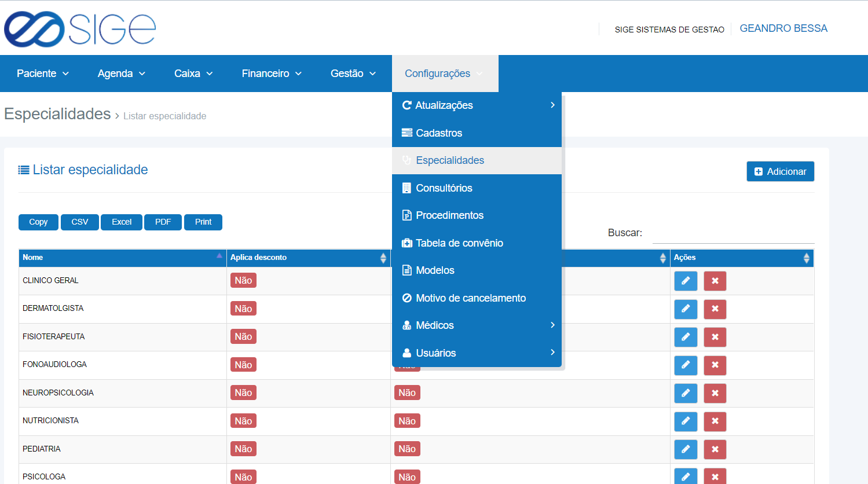Expand the Médicos submenu
This screenshot has width=868, height=484.
[477, 325]
